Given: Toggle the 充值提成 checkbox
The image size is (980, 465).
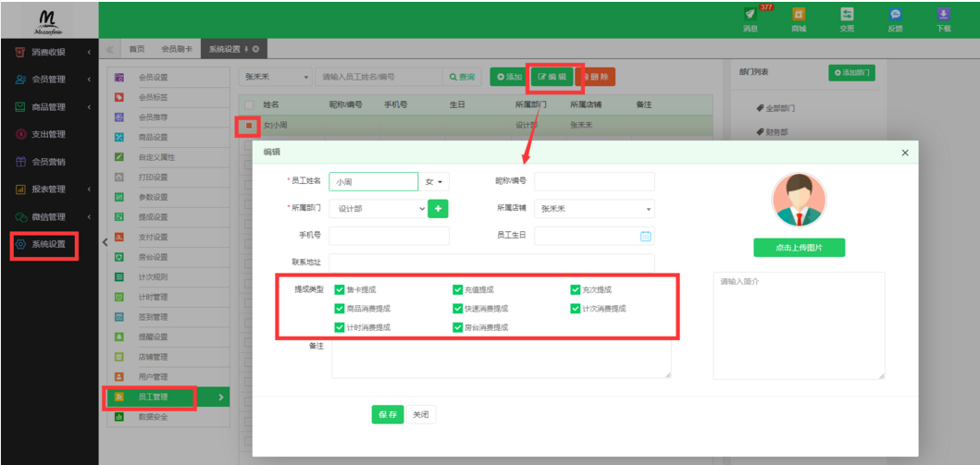Looking at the screenshot, I should [457, 290].
